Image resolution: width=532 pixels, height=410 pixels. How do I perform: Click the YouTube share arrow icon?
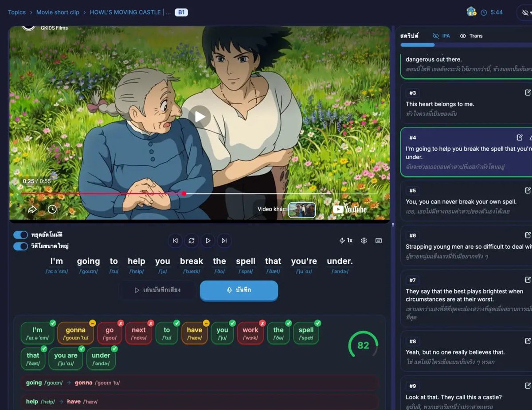pyautogui.click(x=32, y=209)
